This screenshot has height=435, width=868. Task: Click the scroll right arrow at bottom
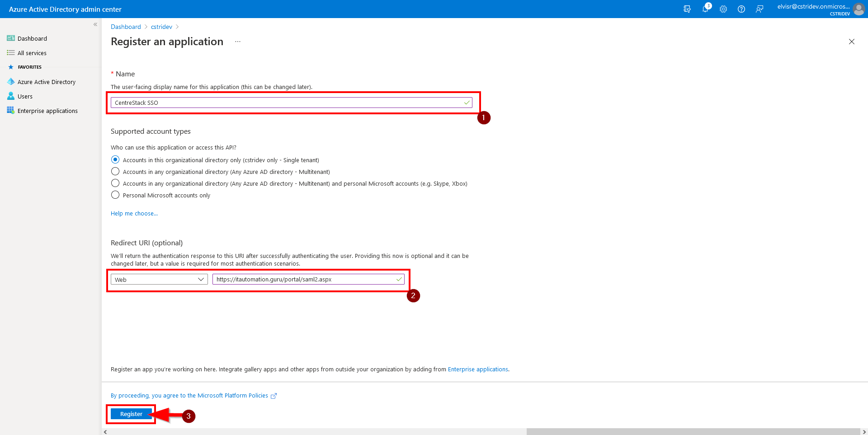pyautogui.click(x=864, y=432)
